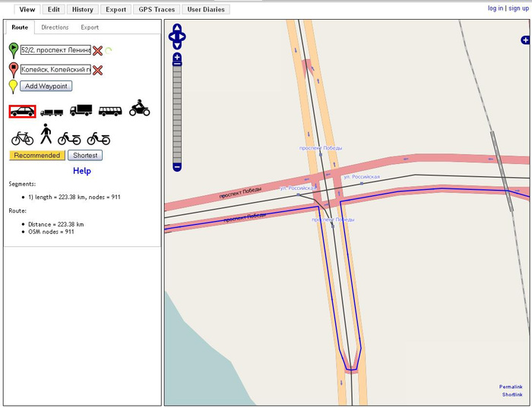
Task: Switch to the Shortest route option
Action: coord(85,155)
